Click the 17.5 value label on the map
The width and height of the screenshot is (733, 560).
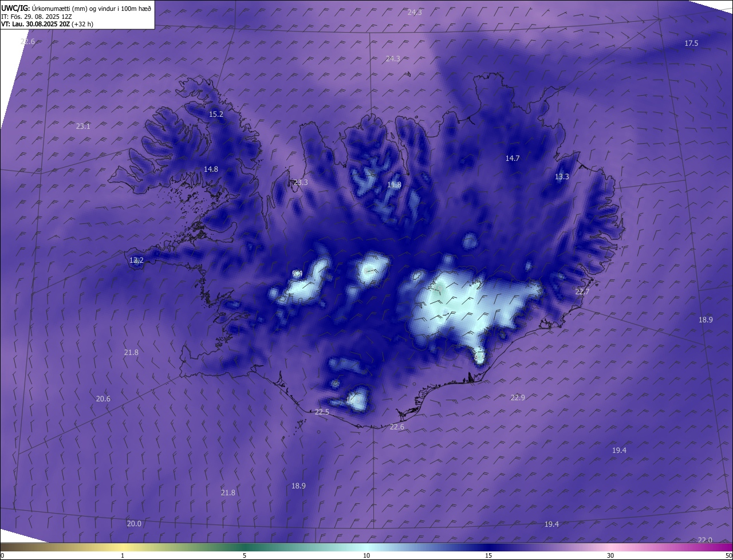click(x=691, y=44)
